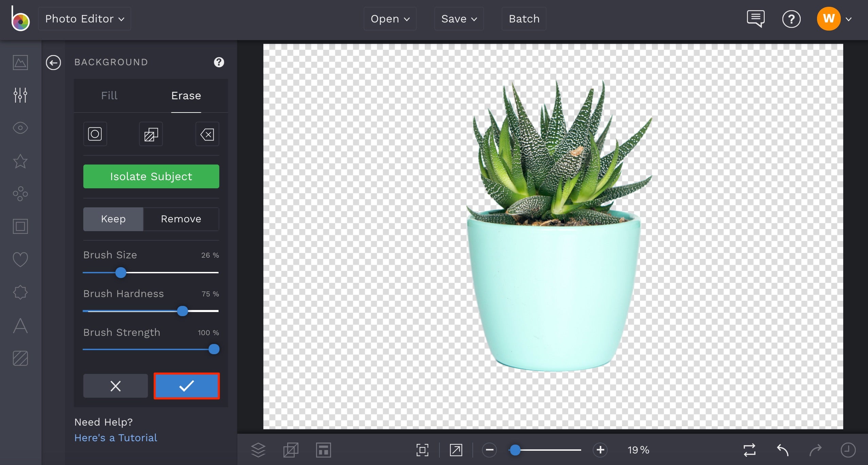Open the Touch Up eye tool
Viewport: 868px width, 465px height.
pyautogui.click(x=20, y=128)
